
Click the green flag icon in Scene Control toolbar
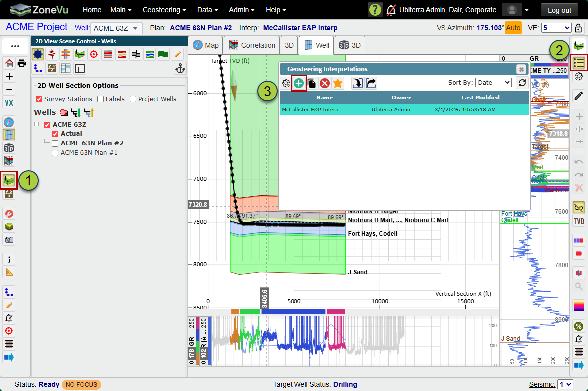click(x=163, y=55)
